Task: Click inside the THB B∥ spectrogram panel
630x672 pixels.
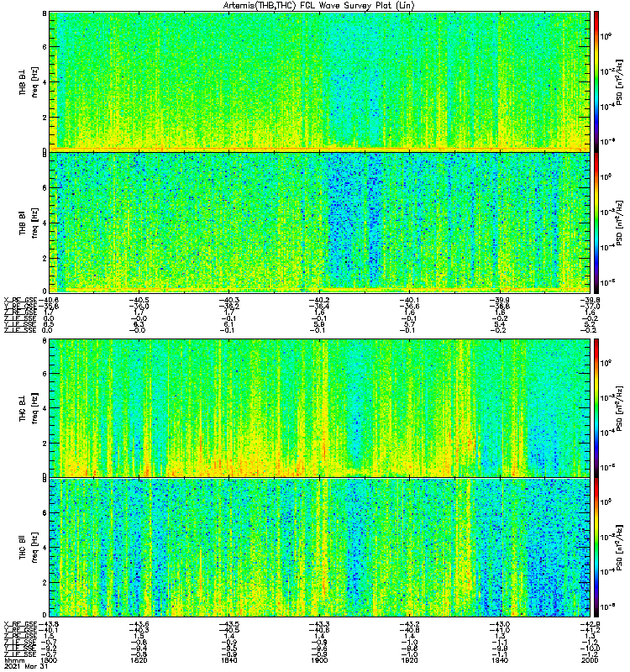Action: [x=320, y=223]
